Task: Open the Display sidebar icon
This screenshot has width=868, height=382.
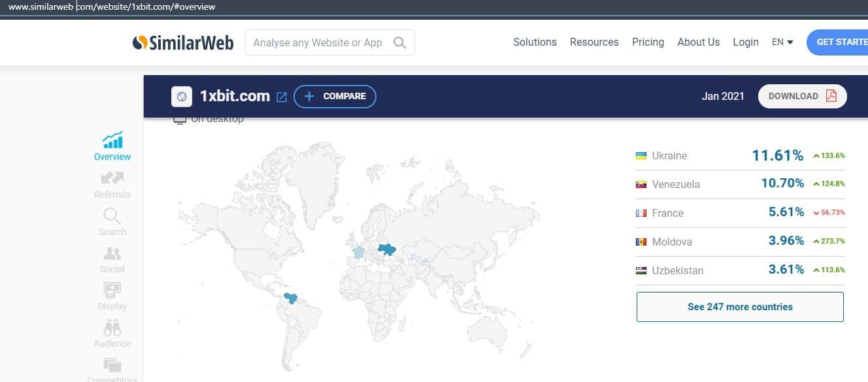Action: pyautogui.click(x=112, y=291)
